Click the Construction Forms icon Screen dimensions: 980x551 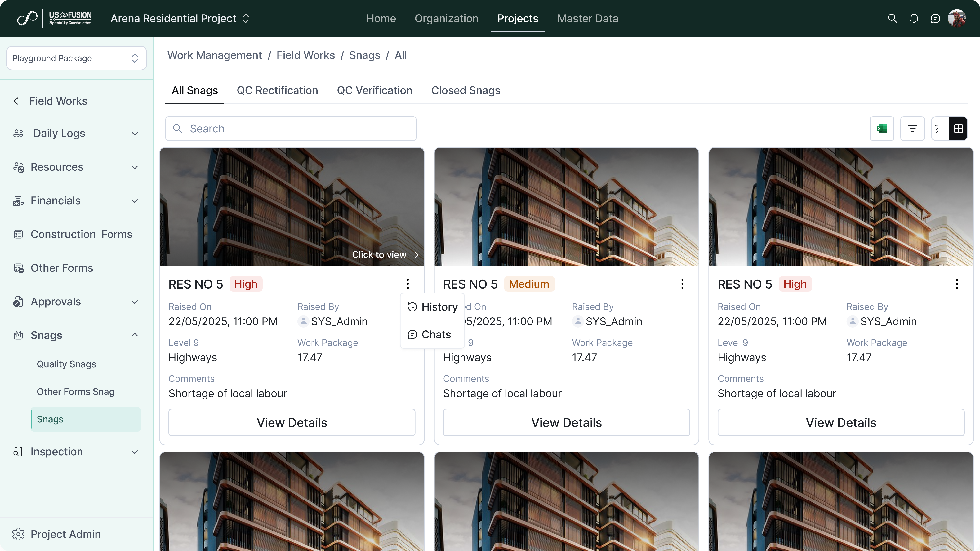(x=18, y=234)
